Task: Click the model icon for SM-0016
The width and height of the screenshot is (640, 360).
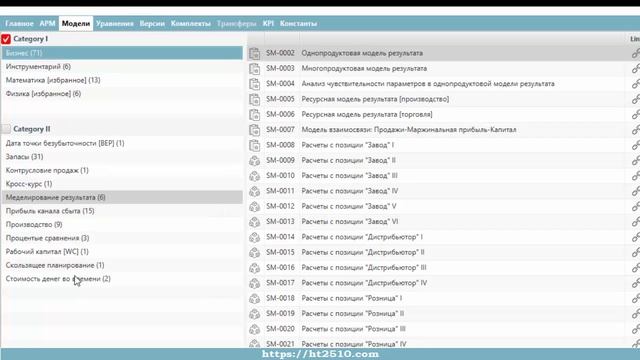Action: tap(254, 268)
